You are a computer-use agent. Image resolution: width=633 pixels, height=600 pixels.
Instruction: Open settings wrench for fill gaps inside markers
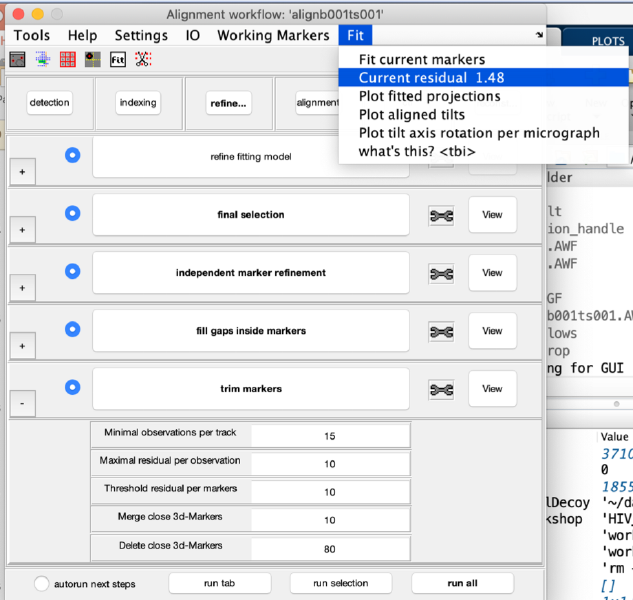pyautogui.click(x=441, y=332)
